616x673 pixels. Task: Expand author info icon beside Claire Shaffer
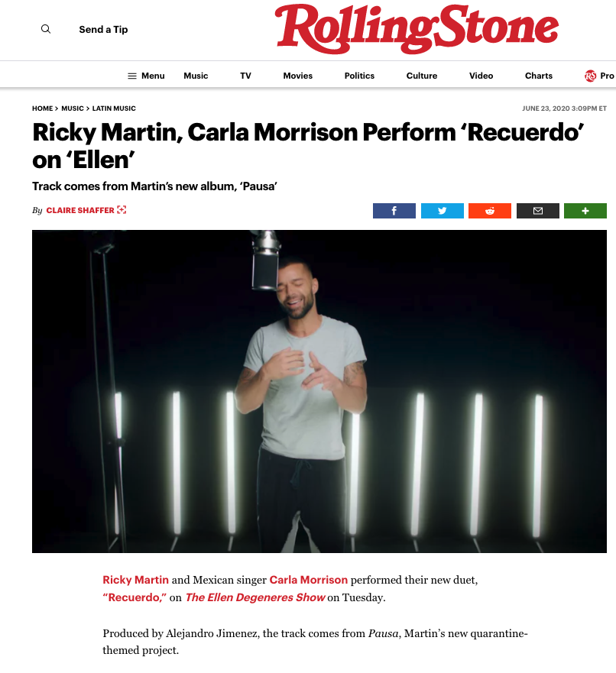tap(122, 210)
